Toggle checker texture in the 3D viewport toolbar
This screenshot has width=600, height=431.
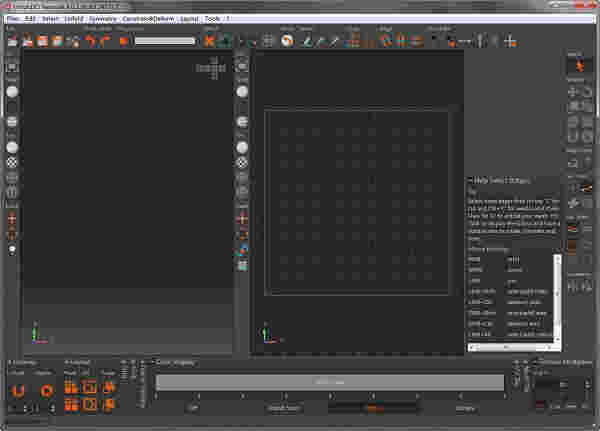coord(13,159)
